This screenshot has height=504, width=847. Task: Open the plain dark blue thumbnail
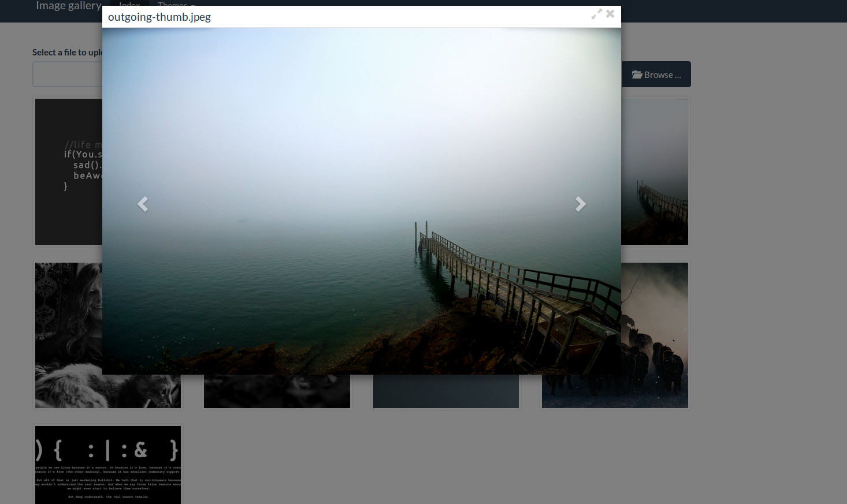click(446, 391)
